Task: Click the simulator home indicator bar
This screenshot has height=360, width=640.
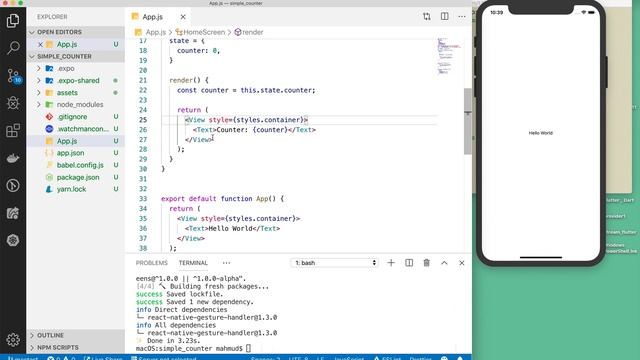Action: coord(540,258)
